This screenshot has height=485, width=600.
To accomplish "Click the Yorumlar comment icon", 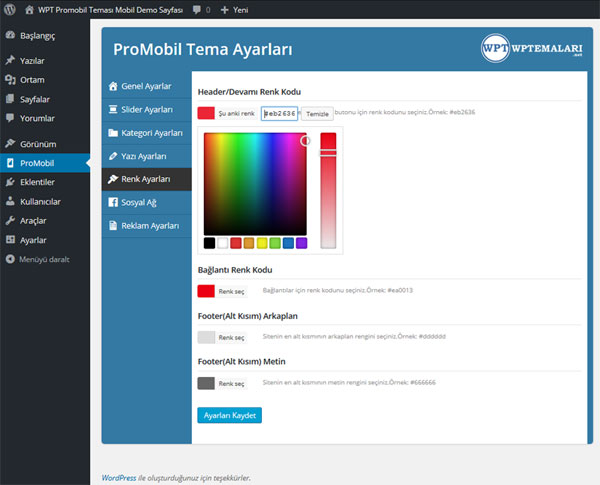I will (10, 118).
